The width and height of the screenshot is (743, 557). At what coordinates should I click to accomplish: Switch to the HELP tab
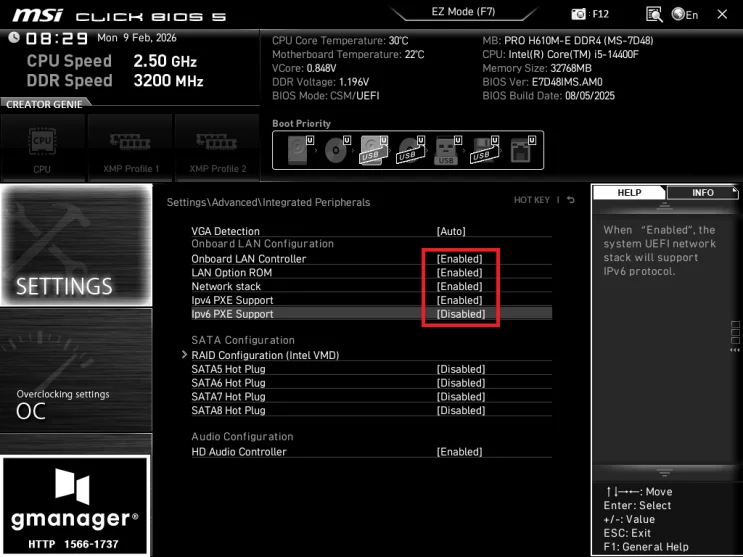point(629,192)
